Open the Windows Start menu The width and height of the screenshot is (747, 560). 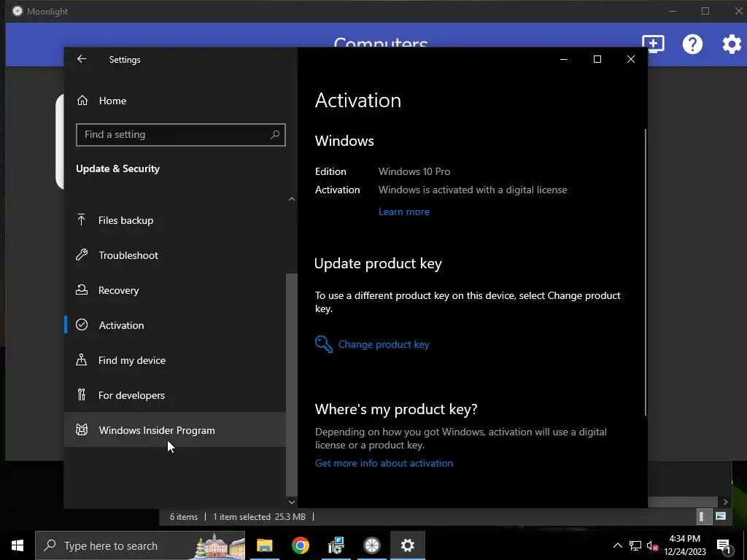(x=18, y=545)
